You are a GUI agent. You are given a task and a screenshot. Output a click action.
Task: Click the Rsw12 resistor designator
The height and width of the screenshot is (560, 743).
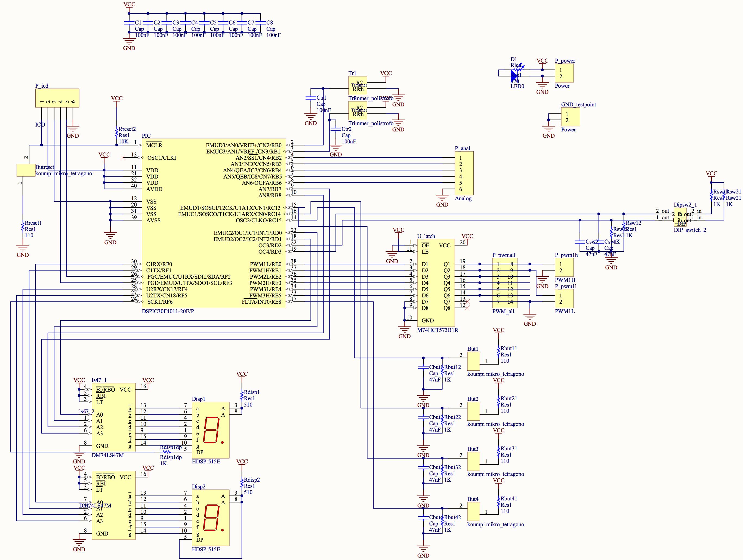634,223
